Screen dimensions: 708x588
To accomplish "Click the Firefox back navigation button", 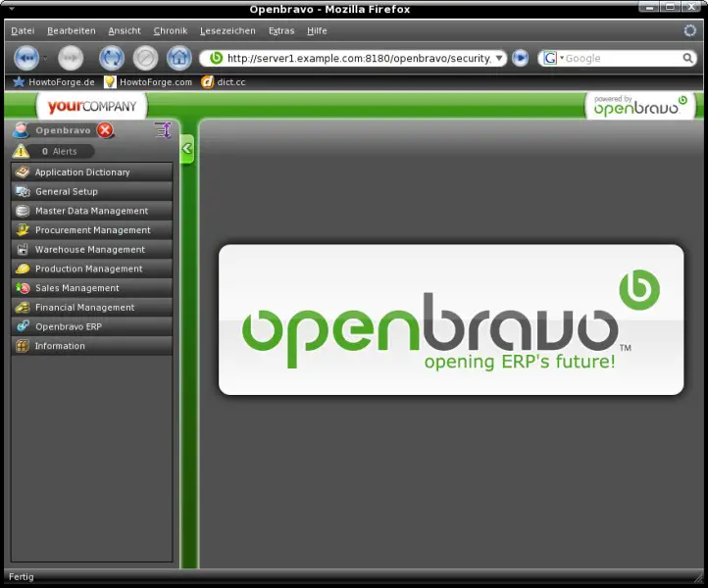I will coord(26,58).
